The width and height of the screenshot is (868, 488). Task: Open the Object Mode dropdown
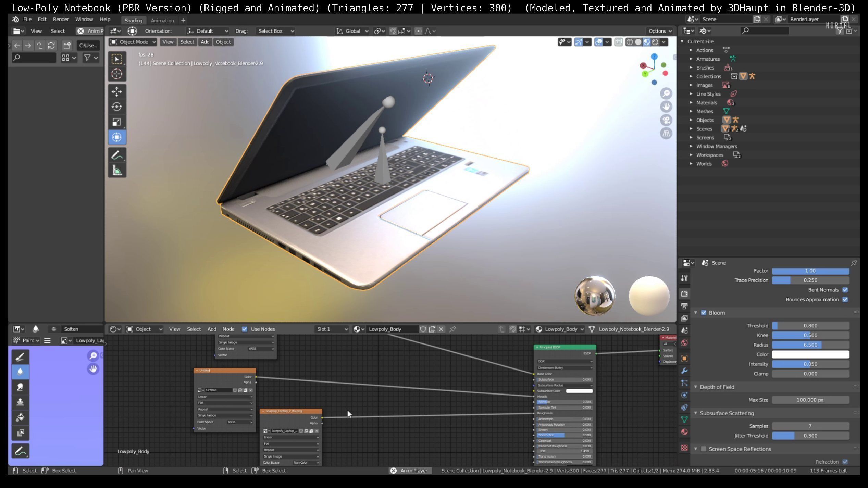[133, 42]
